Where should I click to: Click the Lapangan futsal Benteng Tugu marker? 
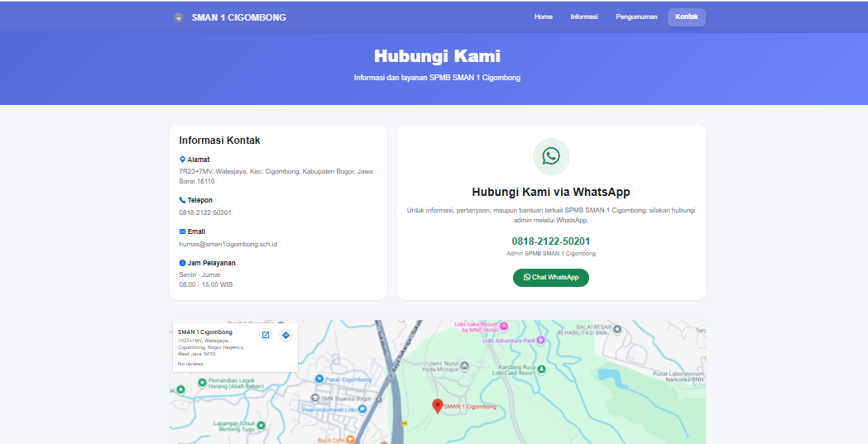[x=261, y=425]
